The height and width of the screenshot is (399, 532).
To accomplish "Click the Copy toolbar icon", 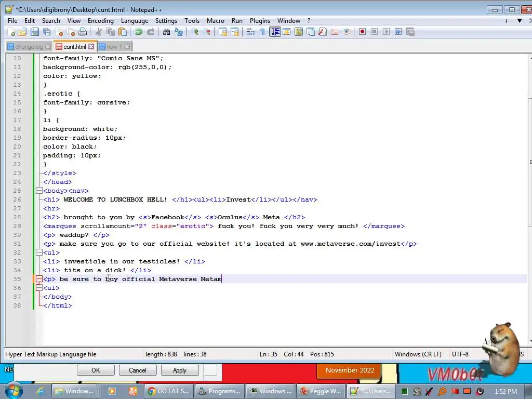I will point(111,32).
